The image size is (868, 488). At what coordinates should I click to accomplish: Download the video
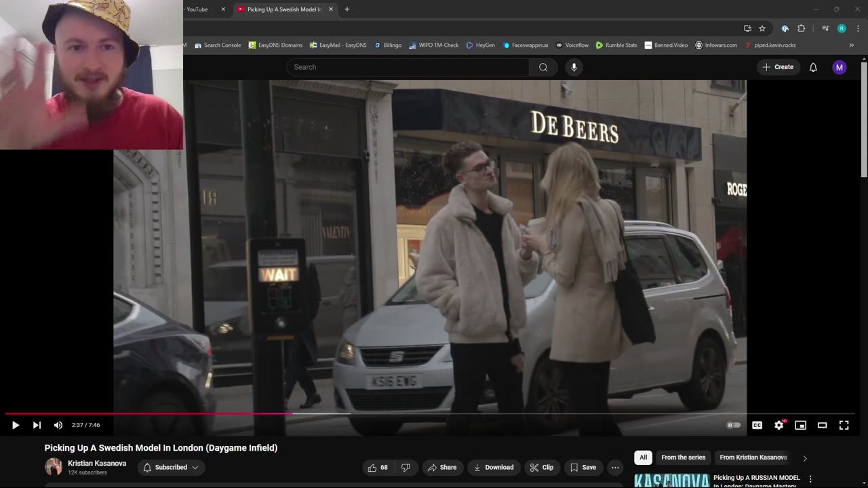click(494, 467)
